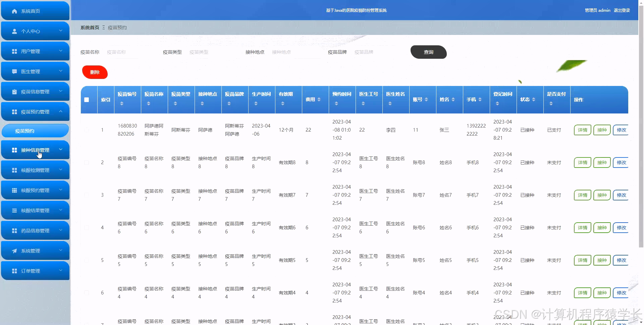This screenshot has width=644, height=325.
Task: Expand the 药品信息管理 menu chevron
Action: [x=61, y=230]
